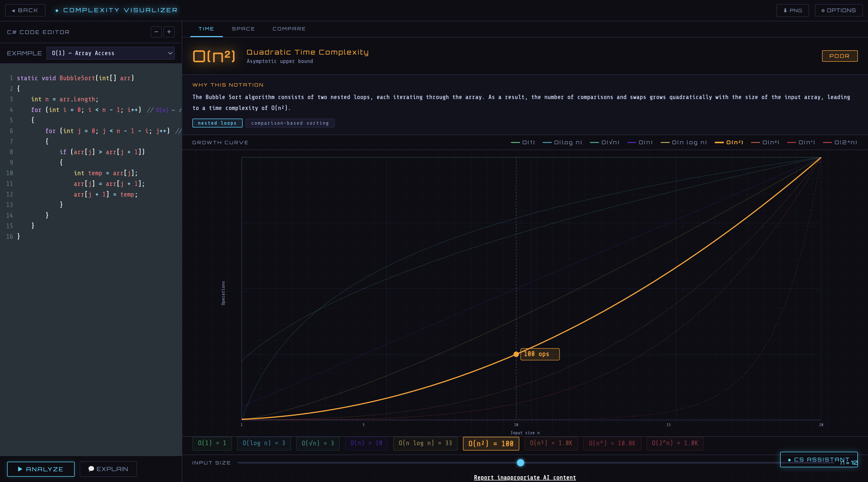The height and width of the screenshot is (482, 868).
Task: Click the nested loops tag
Action: pyautogui.click(x=217, y=123)
